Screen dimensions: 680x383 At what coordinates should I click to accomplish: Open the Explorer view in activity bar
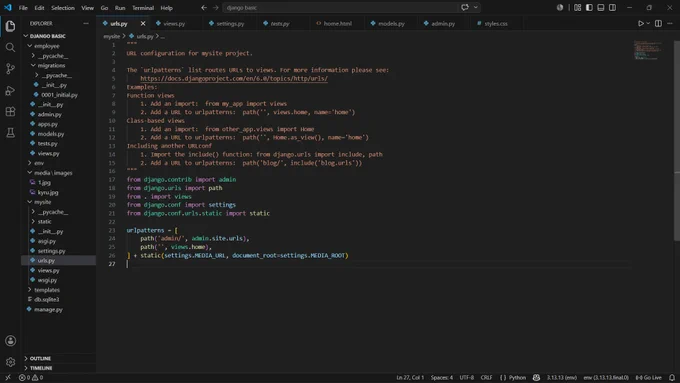pyautogui.click(x=10, y=26)
